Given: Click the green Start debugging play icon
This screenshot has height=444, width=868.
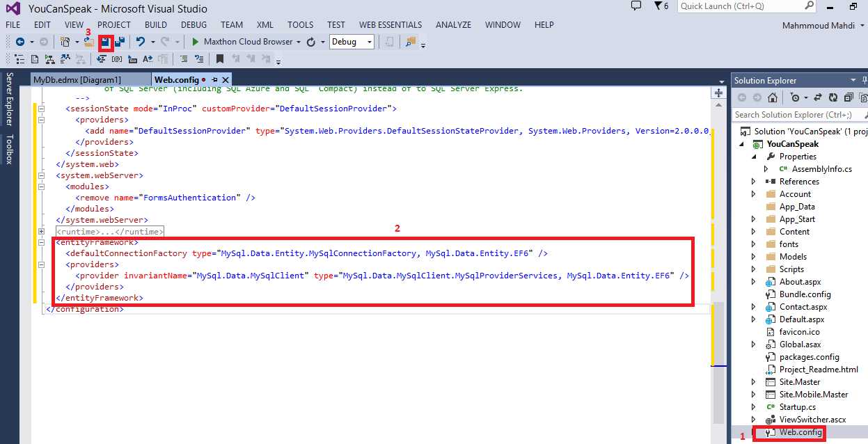Looking at the screenshot, I should 196,42.
